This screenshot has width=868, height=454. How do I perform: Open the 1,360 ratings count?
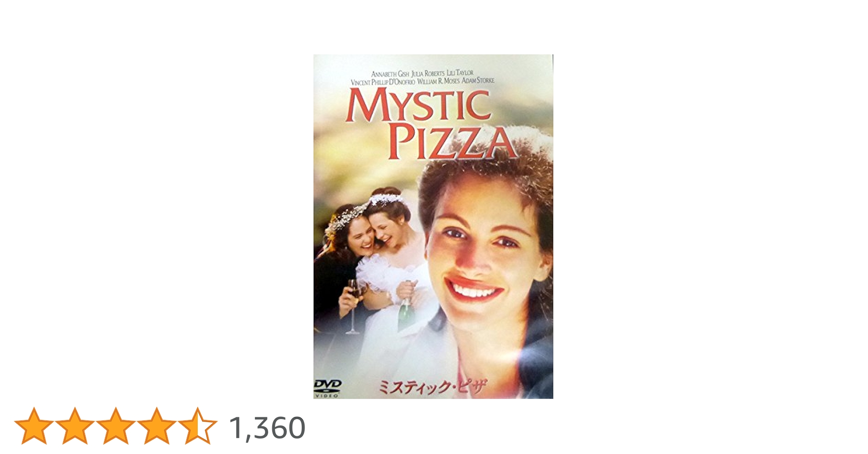tap(267, 428)
